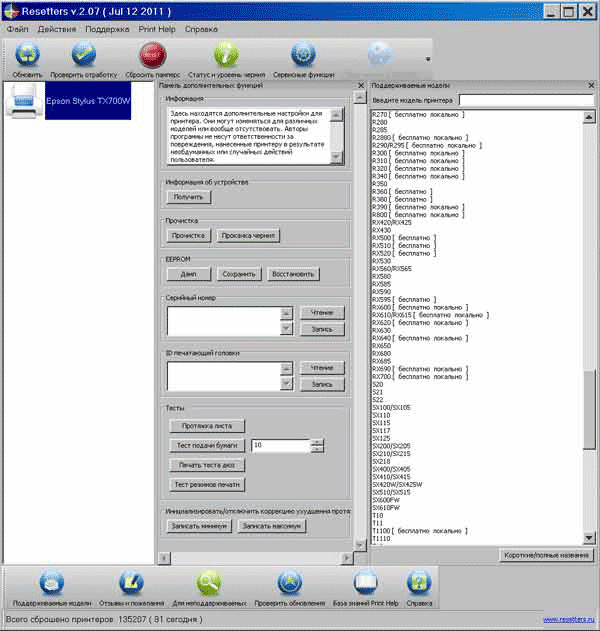Increase paper feed test count stepper
600x631 pixels.
coord(317,442)
